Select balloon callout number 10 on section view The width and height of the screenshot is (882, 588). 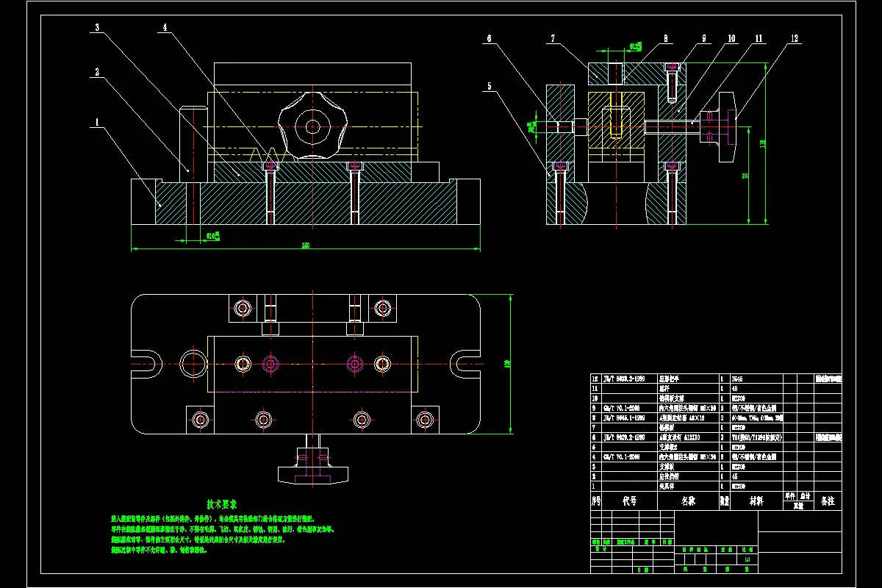[x=731, y=38]
